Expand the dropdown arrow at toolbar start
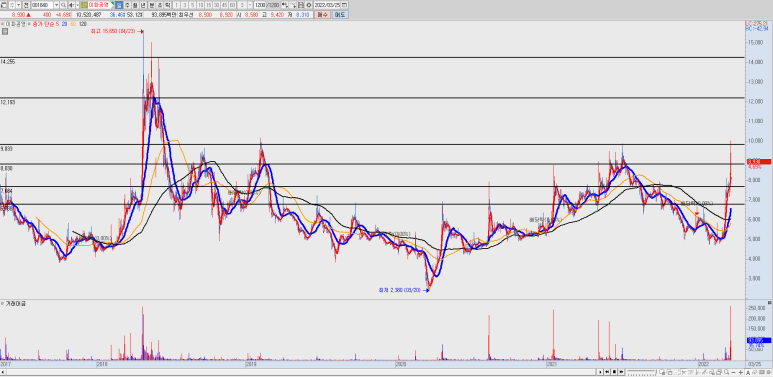 pyautogui.click(x=19, y=4)
